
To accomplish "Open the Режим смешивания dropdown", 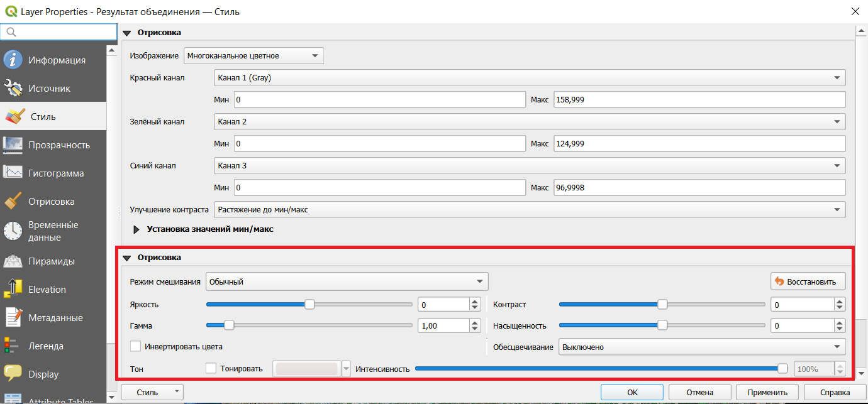I will point(347,281).
